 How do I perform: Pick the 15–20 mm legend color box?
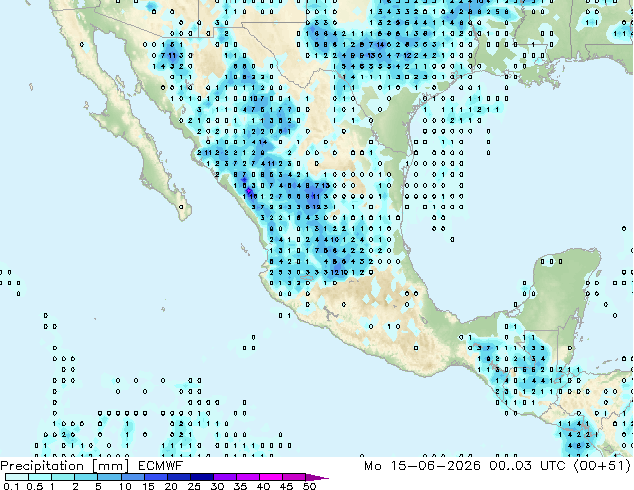pyautogui.click(x=155, y=477)
